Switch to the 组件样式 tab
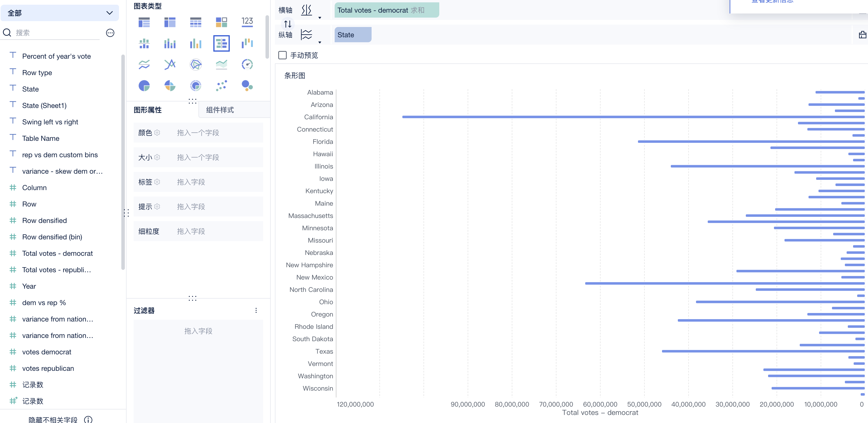This screenshot has width=868, height=423. coord(220,110)
